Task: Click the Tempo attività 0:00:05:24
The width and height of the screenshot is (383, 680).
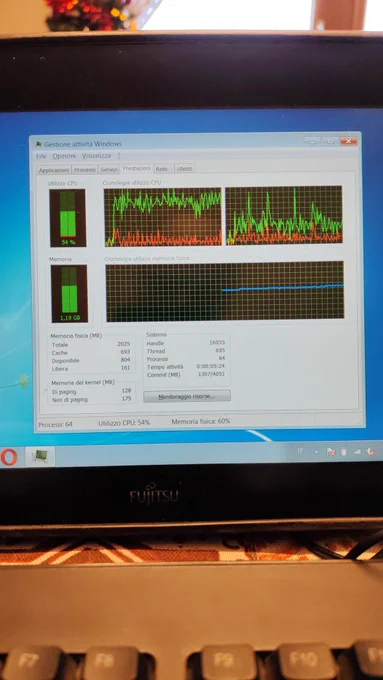Action: click(210, 366)
